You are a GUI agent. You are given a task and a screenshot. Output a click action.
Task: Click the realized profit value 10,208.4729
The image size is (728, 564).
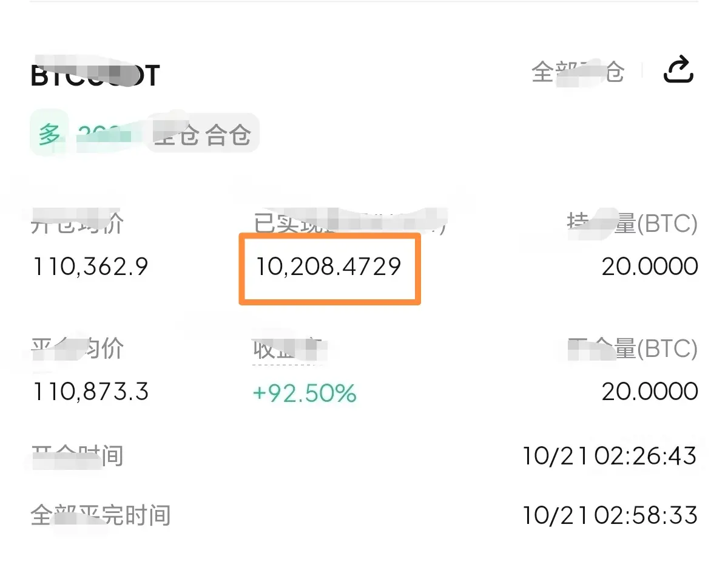tap(328, 267)
